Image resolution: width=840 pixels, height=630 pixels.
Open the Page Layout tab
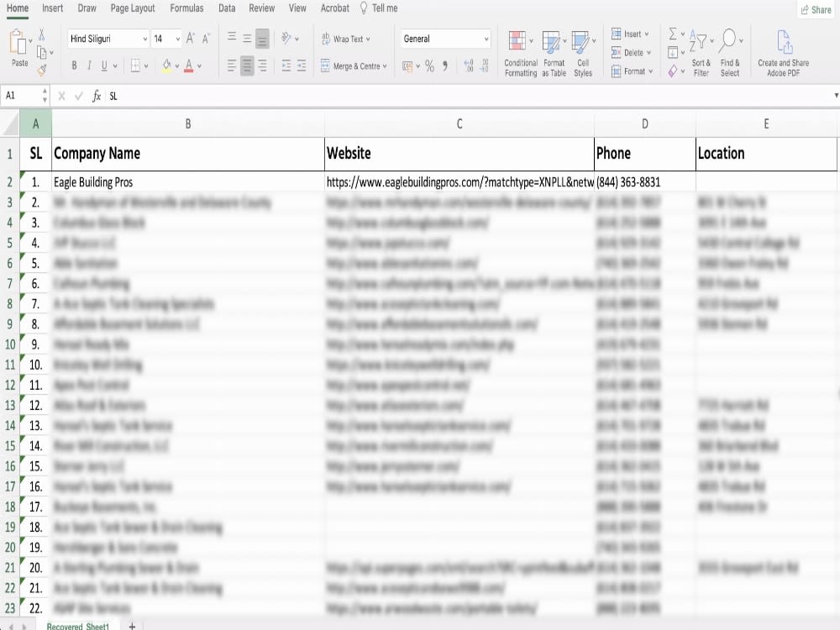[x=133, y=8]
